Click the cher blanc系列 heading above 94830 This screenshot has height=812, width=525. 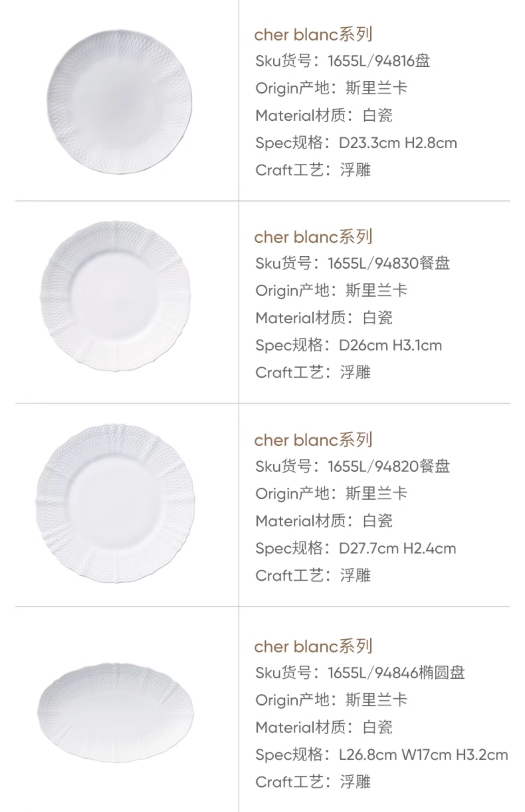coord(313,237)
